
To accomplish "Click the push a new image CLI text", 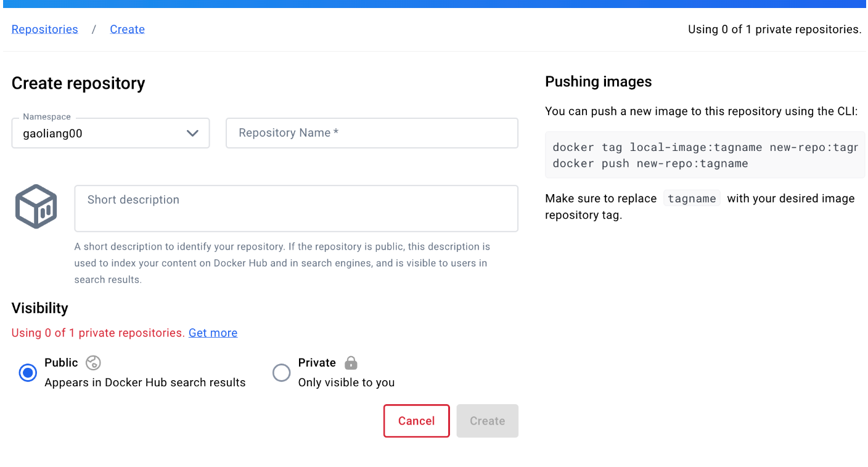I will pyautogui.click(x=702, y=112).
